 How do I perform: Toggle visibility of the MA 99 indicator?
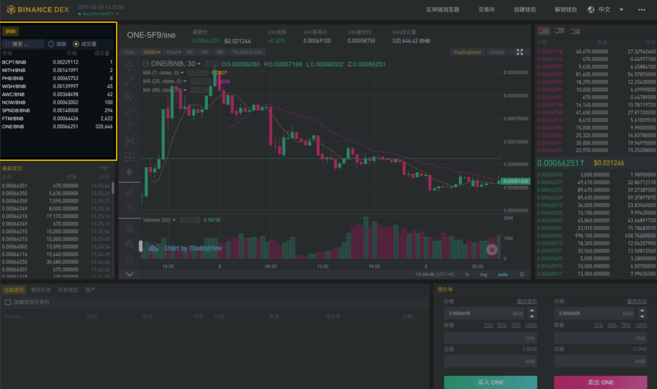click(194, 90)
